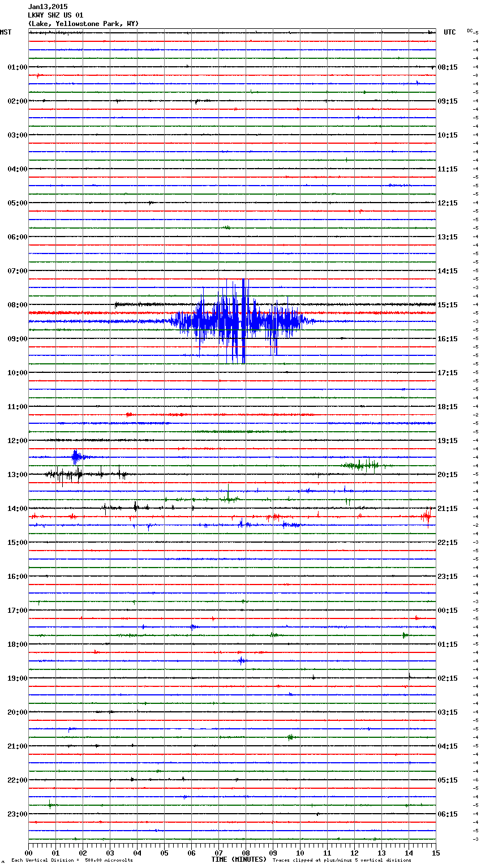Click the TIME (MINUTES) axis title

pyautogui.click(x=239, y=860)
